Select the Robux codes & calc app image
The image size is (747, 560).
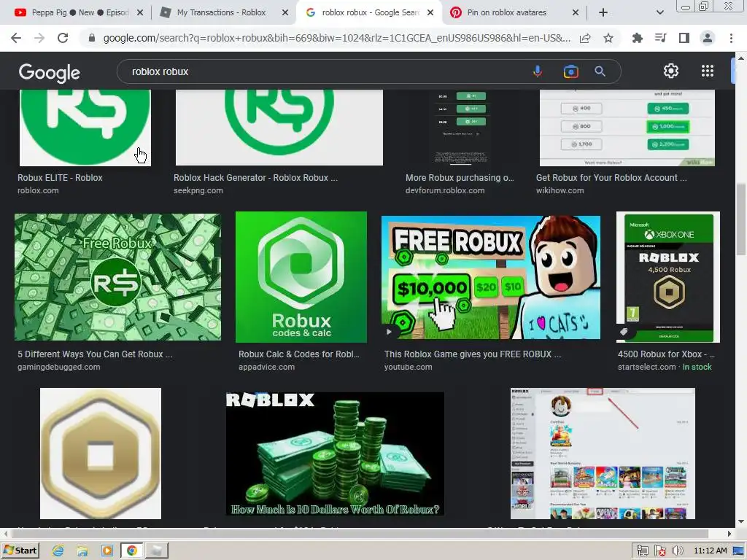click(301, 277)
